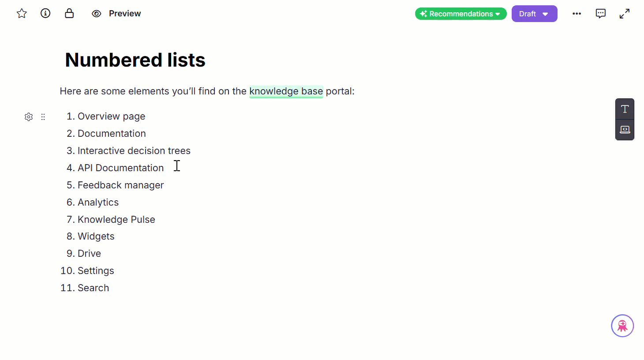Click the lock icon
The height and width of the screenshot is (360, 644).
coord(69,14)
